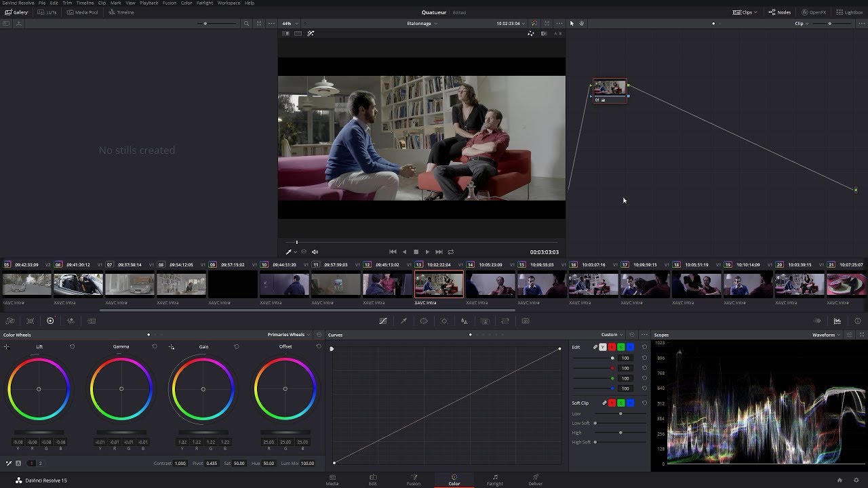Select the Qualifier eyedropper palette
The image size is (868, 488).
click(x=403, y=321)
